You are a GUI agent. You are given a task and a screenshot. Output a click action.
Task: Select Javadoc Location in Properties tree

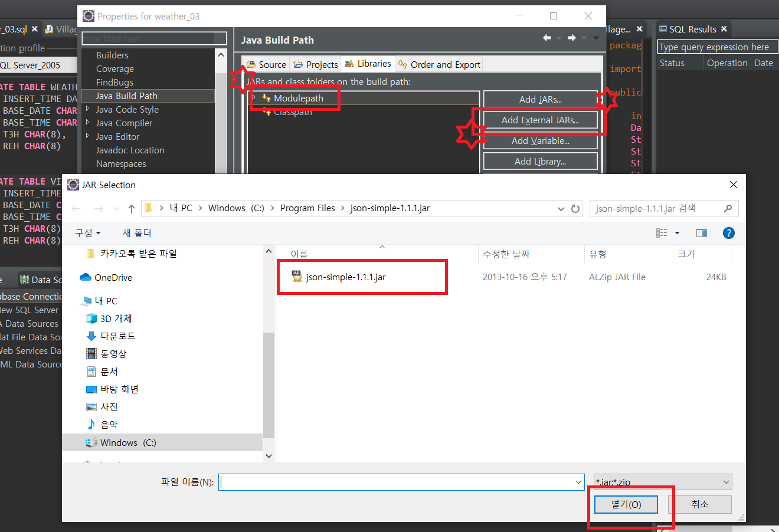[130, 150]
